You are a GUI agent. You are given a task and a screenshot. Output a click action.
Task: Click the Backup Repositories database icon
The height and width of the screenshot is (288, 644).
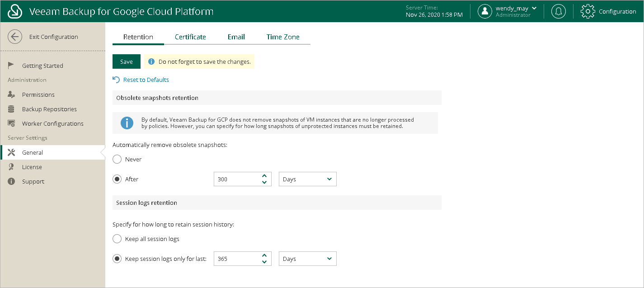11,109
